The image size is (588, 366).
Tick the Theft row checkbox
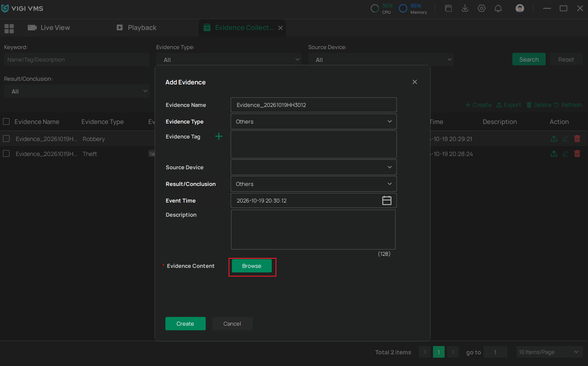[6, 153]
